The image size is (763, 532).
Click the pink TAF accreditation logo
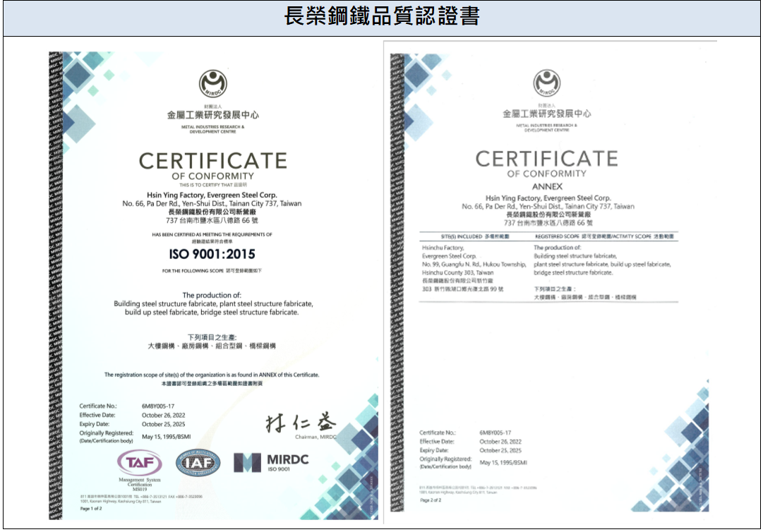pos(140,462)
